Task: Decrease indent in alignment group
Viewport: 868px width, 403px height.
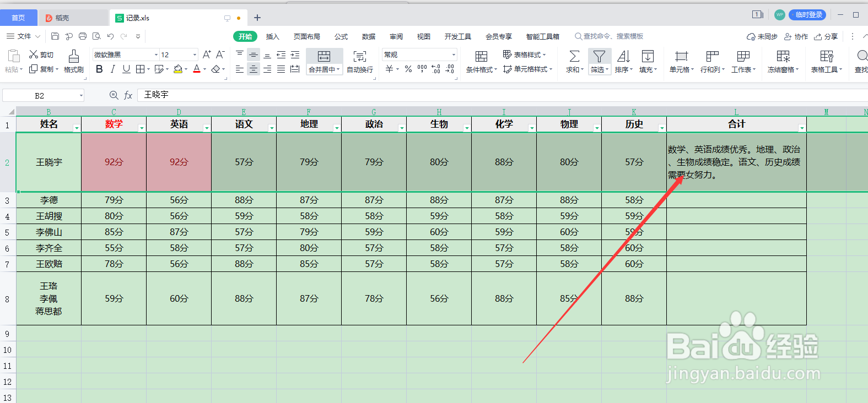Action: (281, 55)
